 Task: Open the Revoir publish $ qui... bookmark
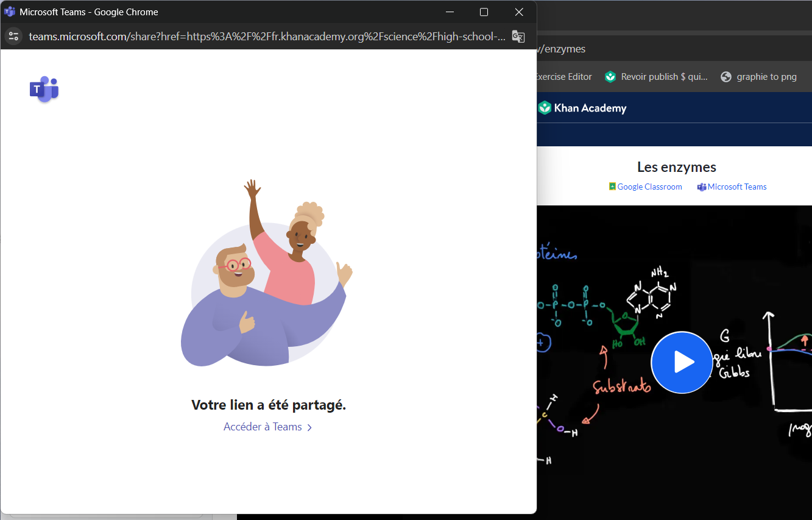[x=657, y=76]
